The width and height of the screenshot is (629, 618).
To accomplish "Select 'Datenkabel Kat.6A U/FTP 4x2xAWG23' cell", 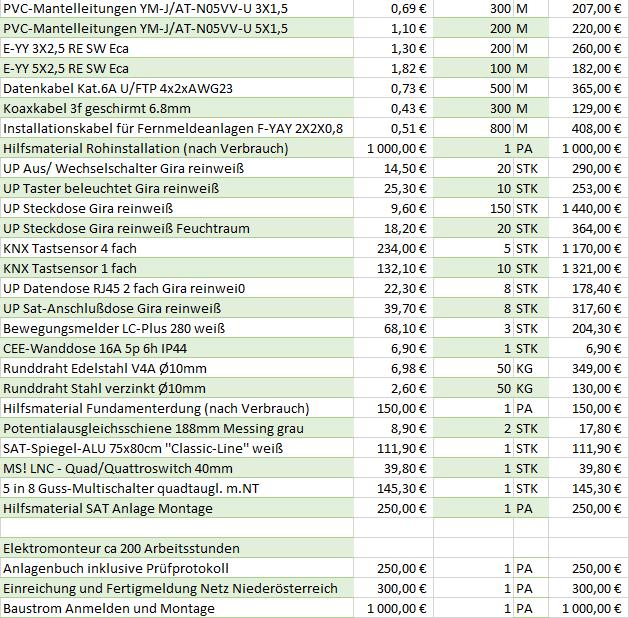I will pyautogui.click(x=177, y=89).
